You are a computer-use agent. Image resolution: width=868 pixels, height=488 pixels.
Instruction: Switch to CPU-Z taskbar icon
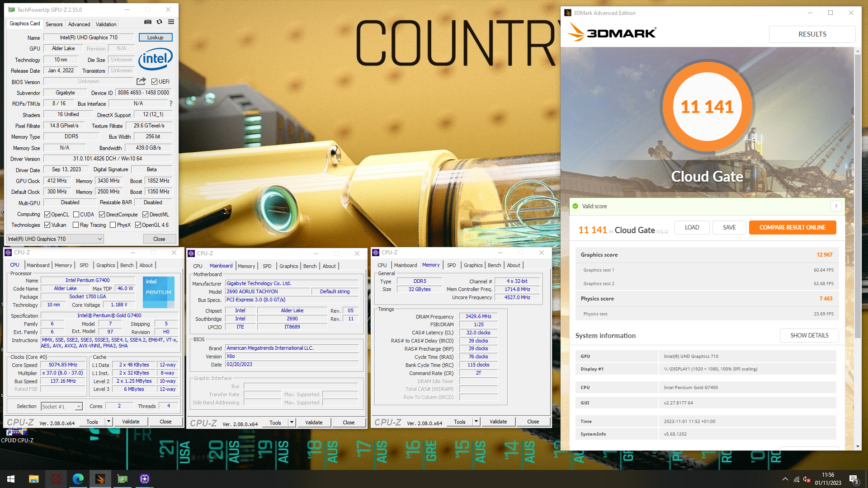pyautogui.click(x=145, y=479)
